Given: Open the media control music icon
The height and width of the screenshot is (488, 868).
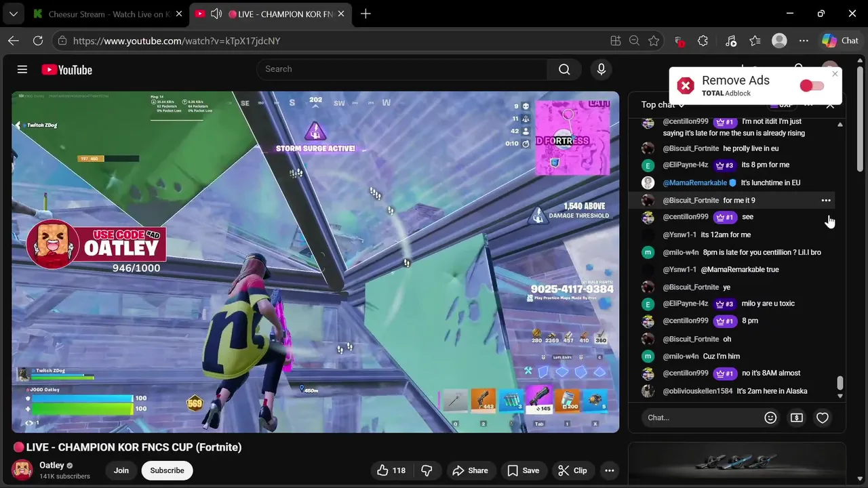Looking at the screenshot, I should click(x=730, y=41).
